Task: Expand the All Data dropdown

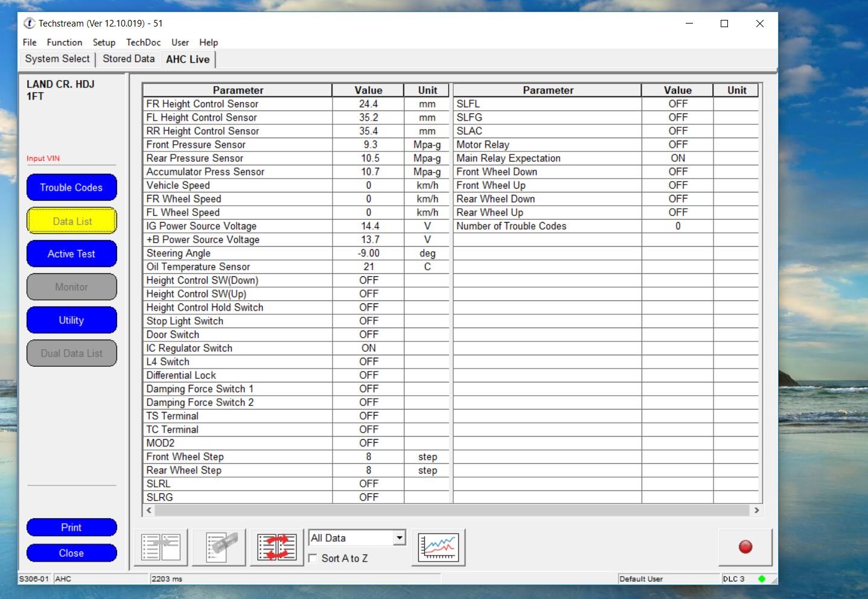Action: coord(399,537)
